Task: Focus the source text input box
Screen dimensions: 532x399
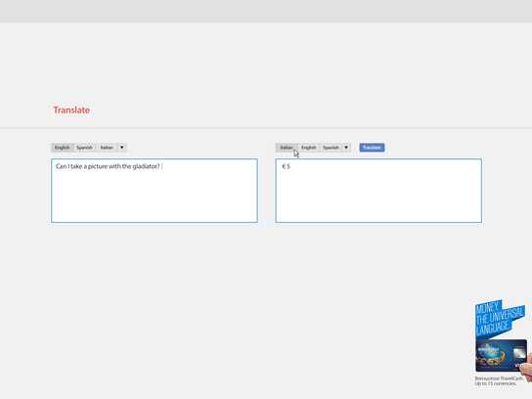Action: pos(155,191)
